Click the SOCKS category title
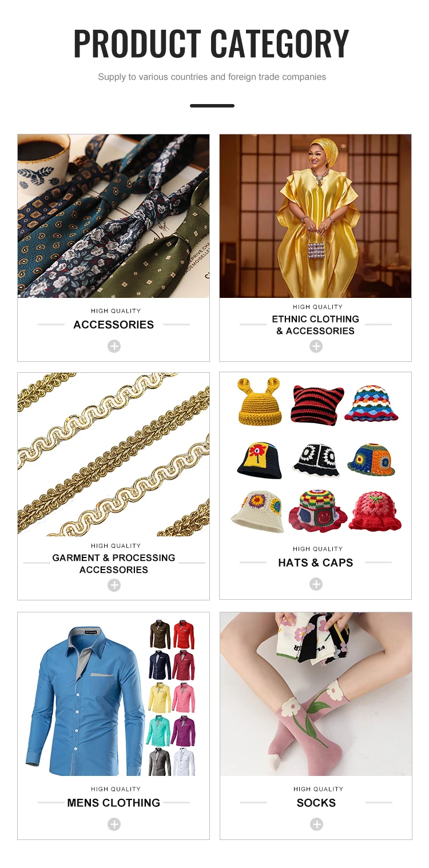The width and height of the screenshot is (429, 868). point(316,803)
